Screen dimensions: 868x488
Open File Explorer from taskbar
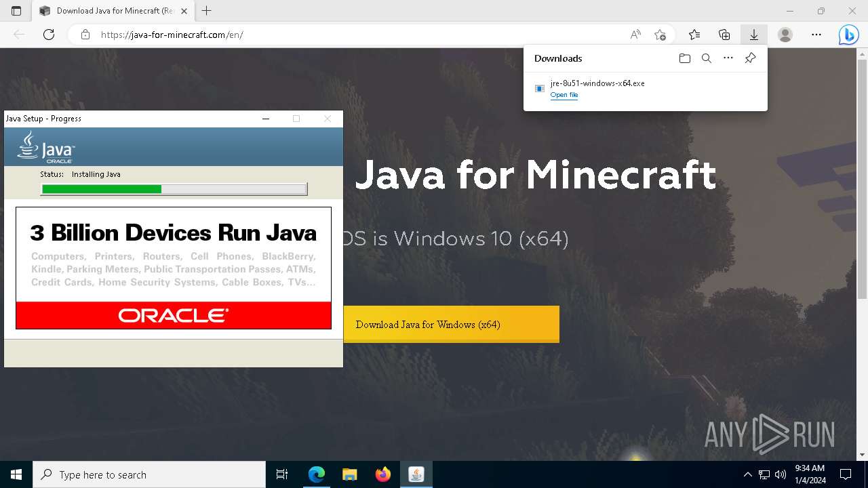350,474
